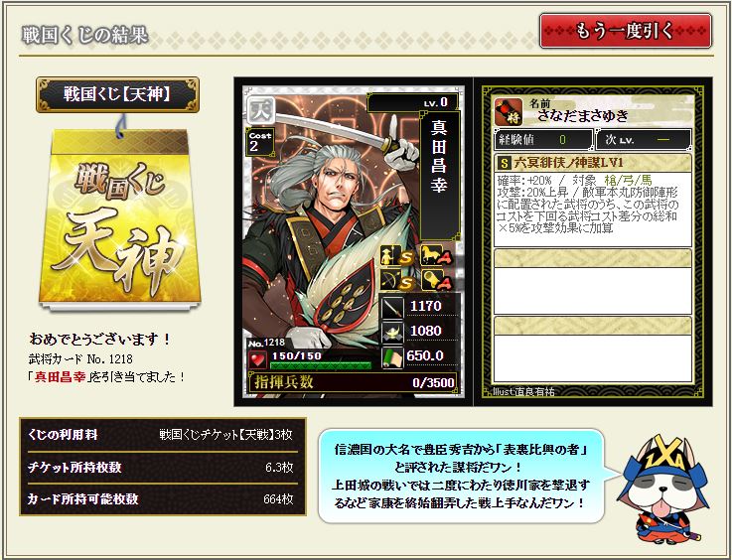This screenshot has width=732, height=560.
Task: Click the empty second skill slot
Action: click(592, 282)
